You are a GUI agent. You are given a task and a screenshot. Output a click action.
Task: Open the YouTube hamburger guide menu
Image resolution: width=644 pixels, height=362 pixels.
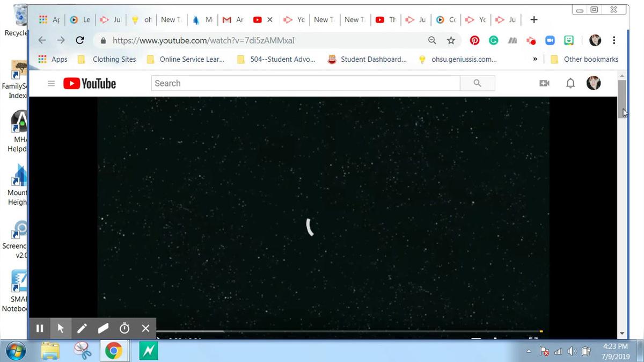[x=51, y=83]
